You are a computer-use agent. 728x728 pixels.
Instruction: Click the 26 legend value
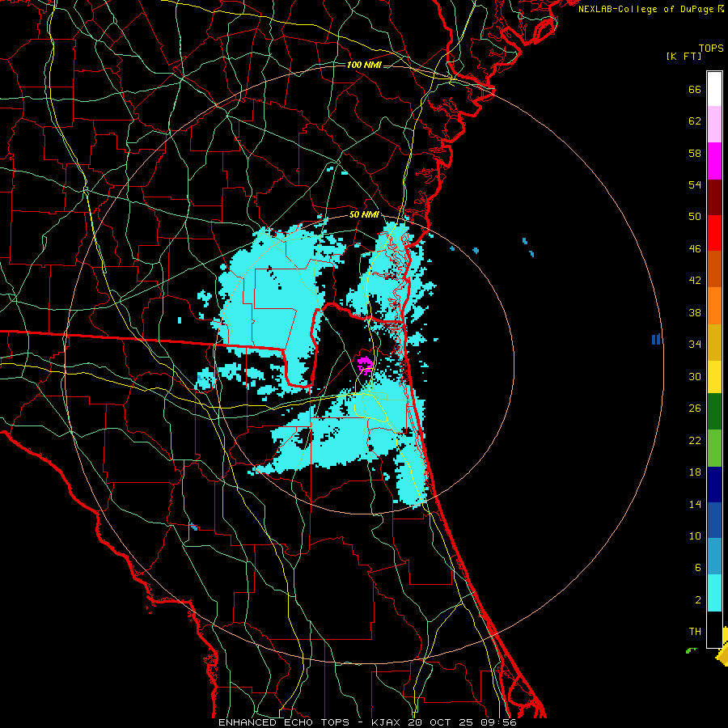pos(695,408)
